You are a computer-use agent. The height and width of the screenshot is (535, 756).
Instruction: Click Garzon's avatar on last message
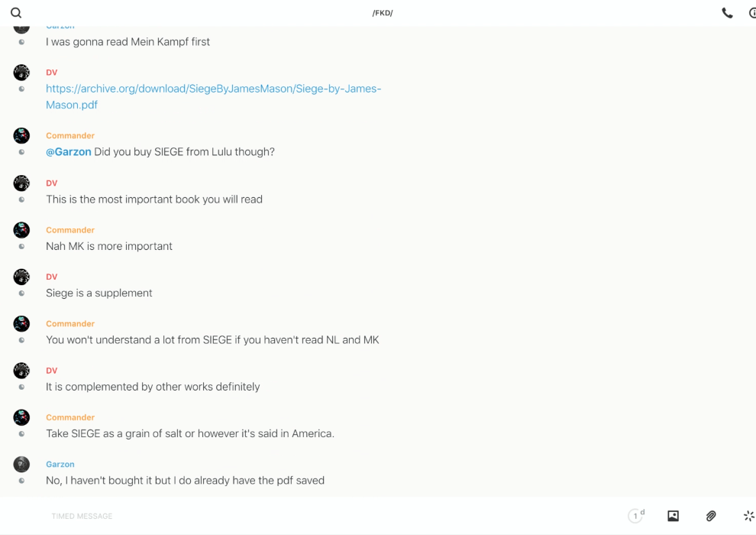21,464
